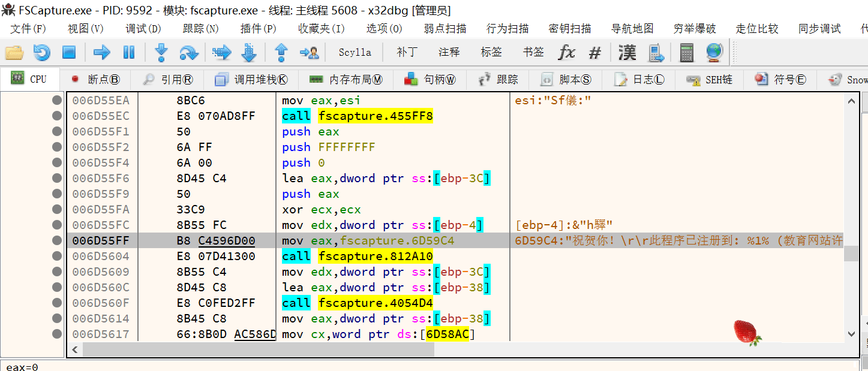868x371 pixels.
Task: Open the 视图(V) menu
Action: tap(86, 29)
